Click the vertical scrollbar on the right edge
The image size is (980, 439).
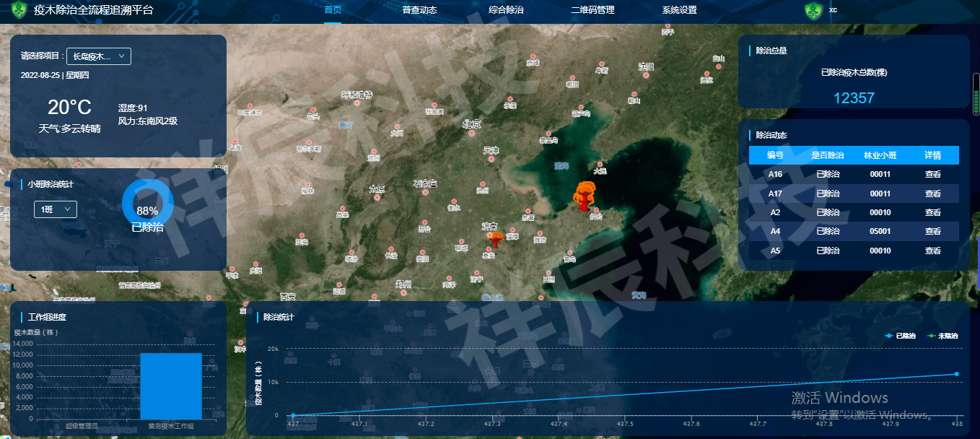pyautogui.click(x=976, y=94)
